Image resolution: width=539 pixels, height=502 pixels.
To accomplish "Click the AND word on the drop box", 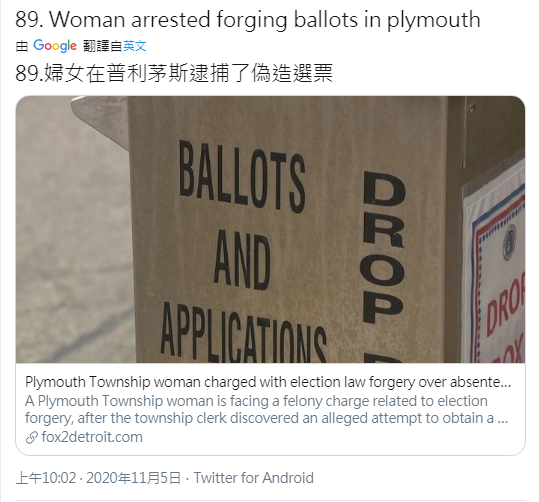I will (242, 259).
